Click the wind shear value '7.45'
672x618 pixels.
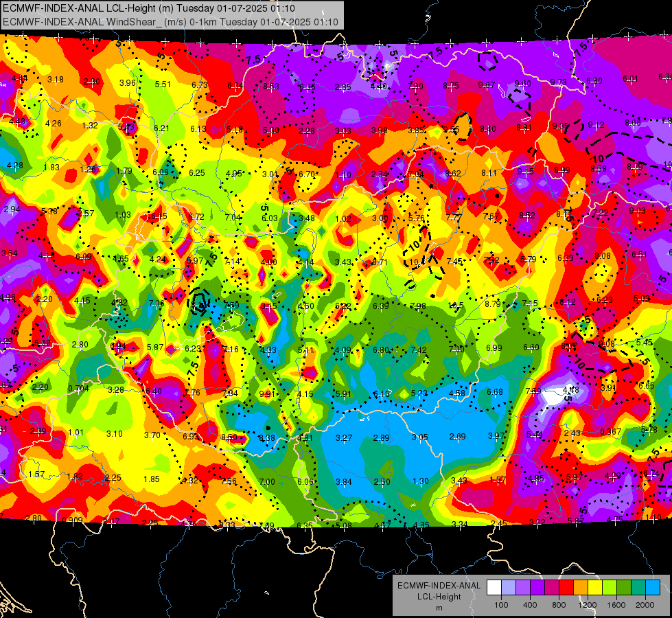pos(454,261)
